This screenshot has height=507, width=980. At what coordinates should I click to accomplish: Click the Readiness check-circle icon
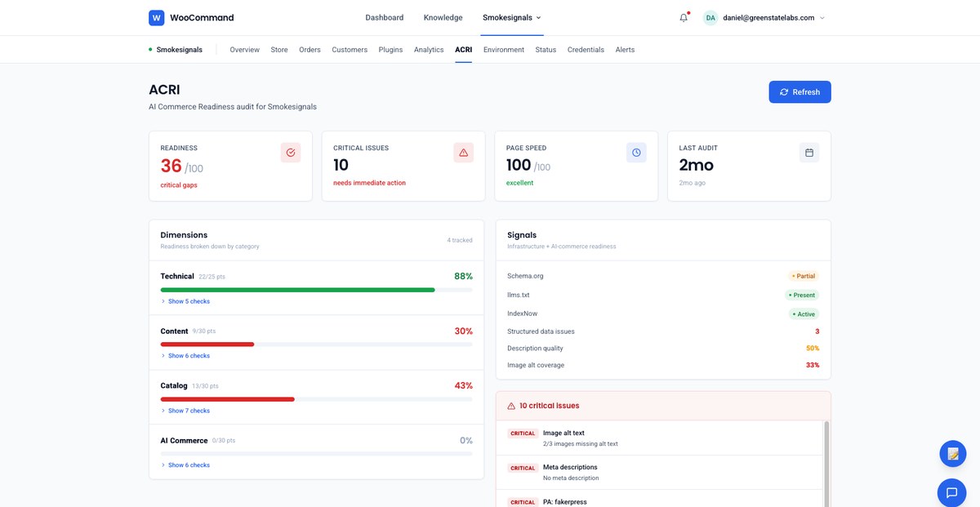(x=291, y=153)
